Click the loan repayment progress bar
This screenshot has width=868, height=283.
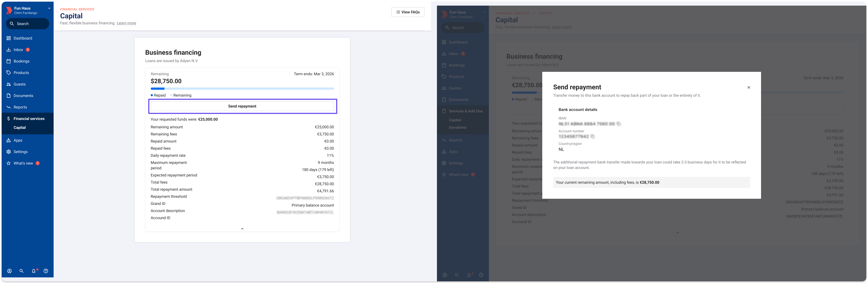(242, 89)
